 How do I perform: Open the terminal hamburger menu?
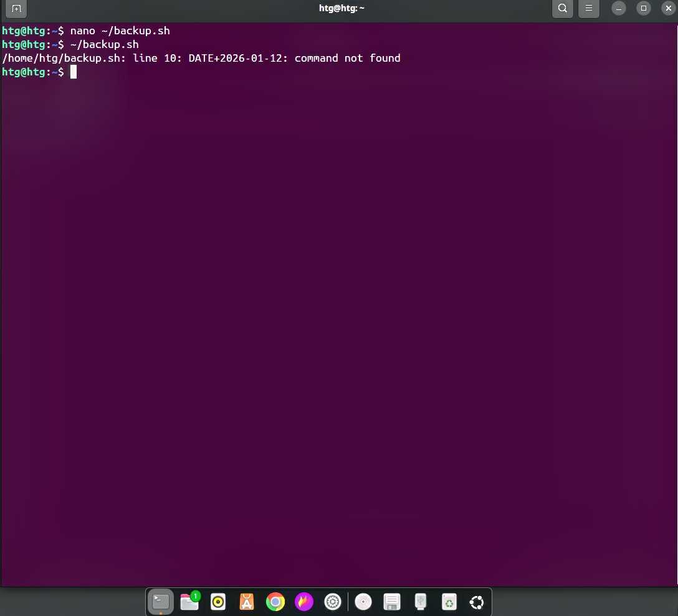tap(588, 9)
